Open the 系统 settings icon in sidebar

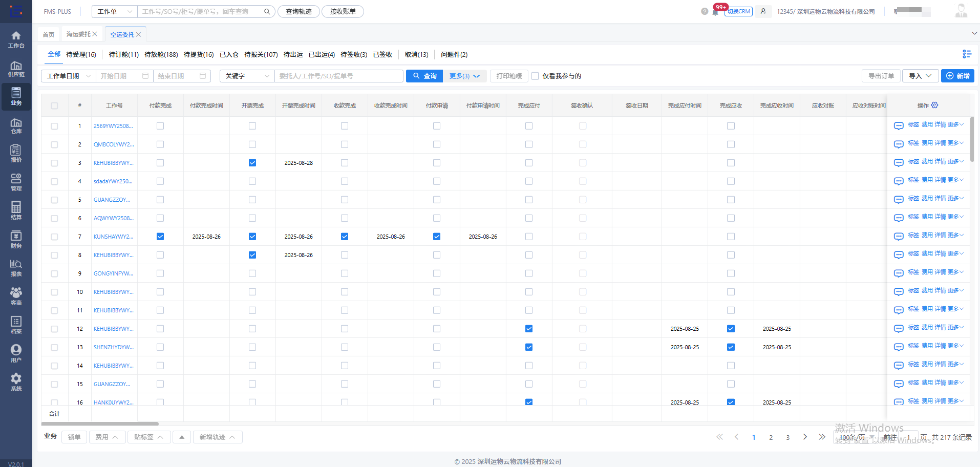coord(16,382)
